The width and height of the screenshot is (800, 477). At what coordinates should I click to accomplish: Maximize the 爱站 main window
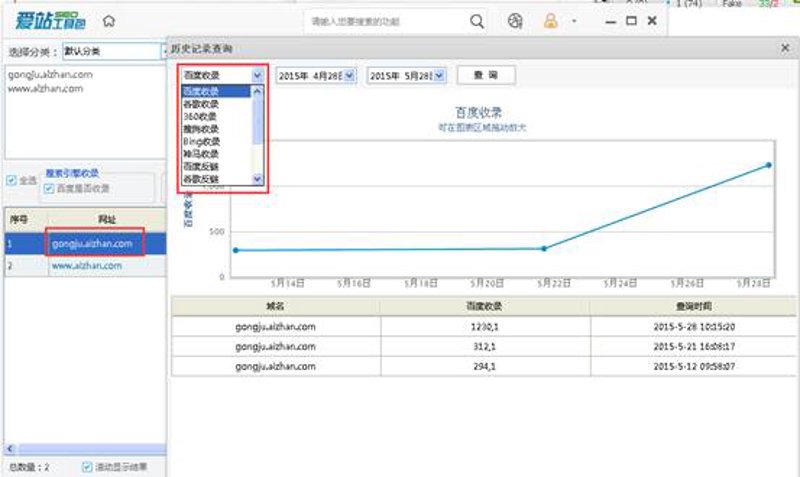631,21
